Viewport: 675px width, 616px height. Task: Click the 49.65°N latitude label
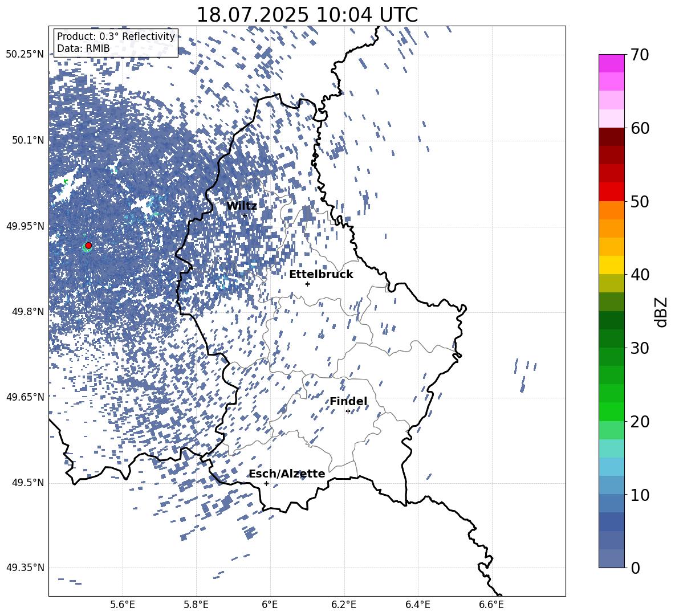25,397
